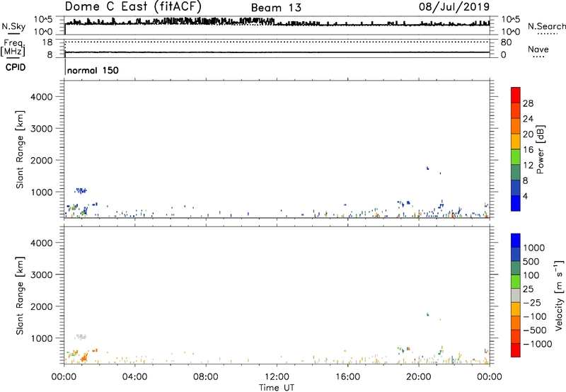
Task: Click the '16:00' time tick label
Action: (347, 377)
